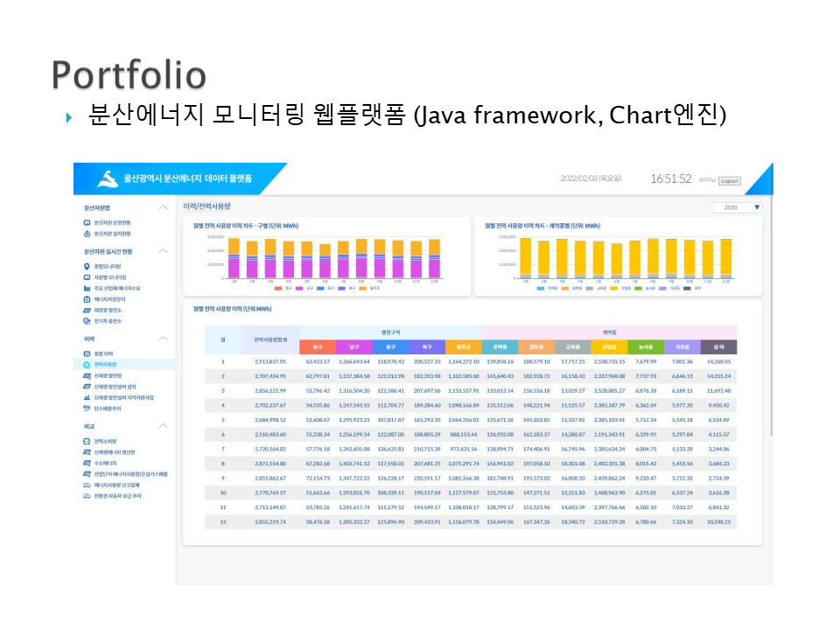The width and height of the screenshot is (840, 630).
Task: Click the Logout button
Action: 729,181
